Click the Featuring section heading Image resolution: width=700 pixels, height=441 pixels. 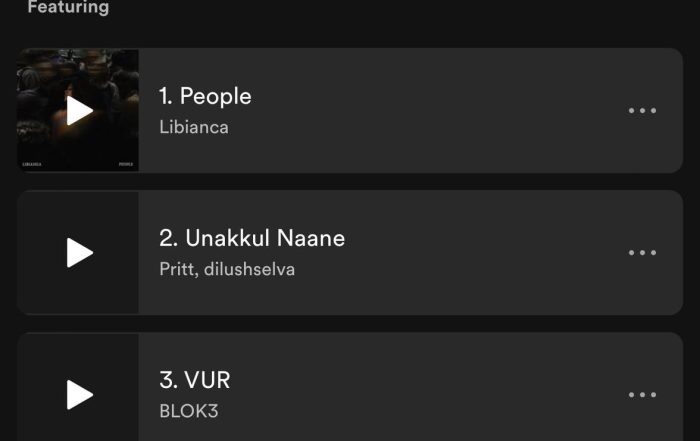pyautogui.click(x=68, y=8)
